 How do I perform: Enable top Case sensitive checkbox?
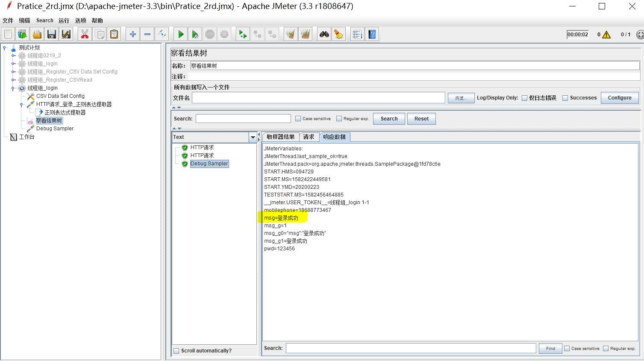pyautogui.click(x=298, y=119)
